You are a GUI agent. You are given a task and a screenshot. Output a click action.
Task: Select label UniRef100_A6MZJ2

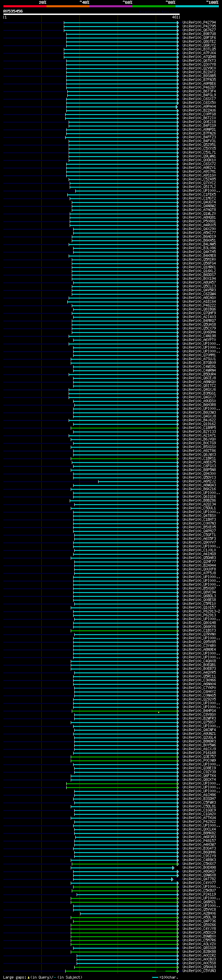(x=199, y=481)
